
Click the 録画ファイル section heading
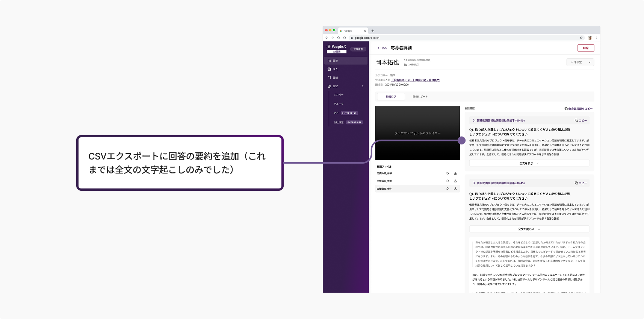(x=384, y=167)
